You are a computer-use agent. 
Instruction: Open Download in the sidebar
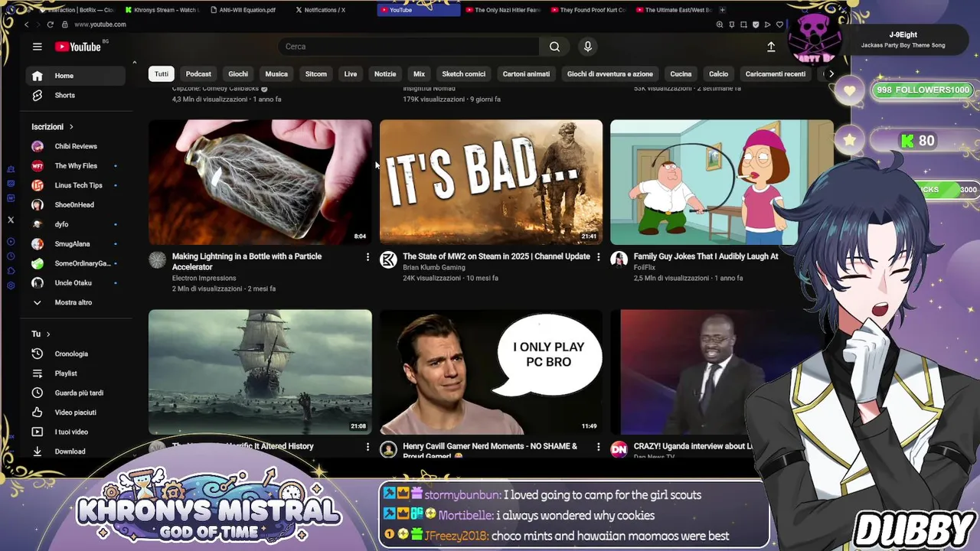[x=75, y=452]
